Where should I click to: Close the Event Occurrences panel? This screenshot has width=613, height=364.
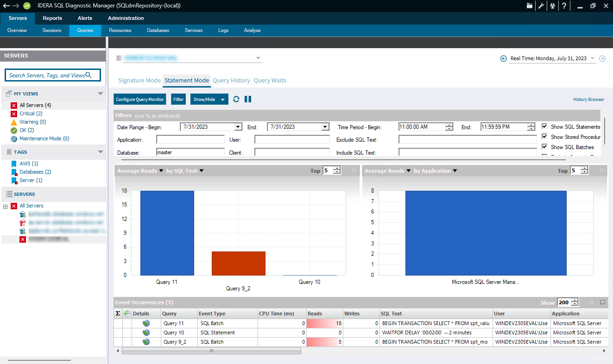pyautogui.click(x=602, y=302)
